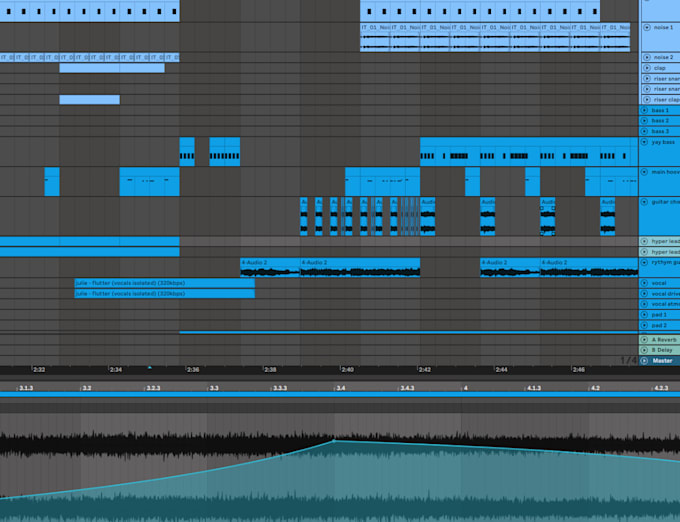Unfold the pad 2 track
Viewport: 680px width, 522px height.
point(644,325)
